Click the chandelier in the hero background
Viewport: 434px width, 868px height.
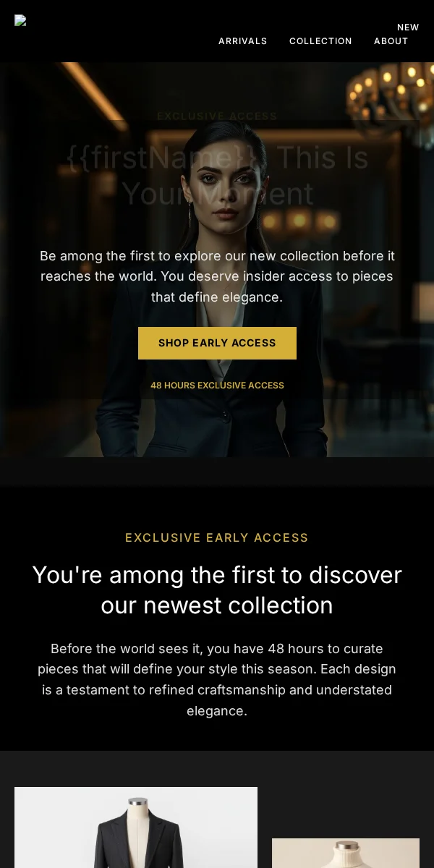pos(391,94)
